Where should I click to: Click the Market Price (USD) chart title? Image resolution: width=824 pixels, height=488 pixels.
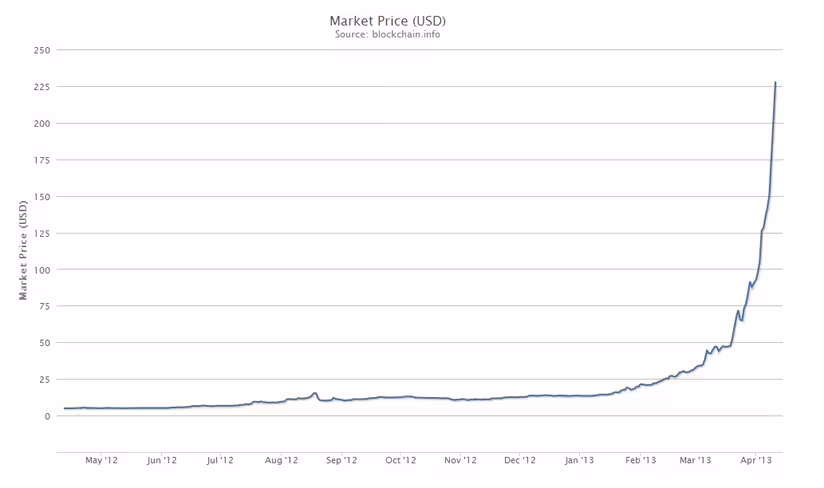[x=387, y=21]
